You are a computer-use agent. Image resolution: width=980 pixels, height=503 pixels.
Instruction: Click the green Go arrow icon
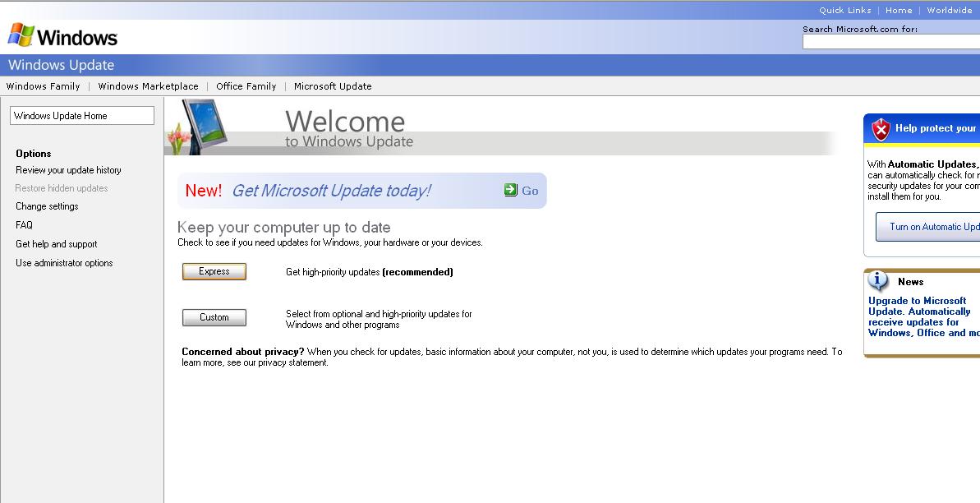pyautogui.click(x=511, y=190)
